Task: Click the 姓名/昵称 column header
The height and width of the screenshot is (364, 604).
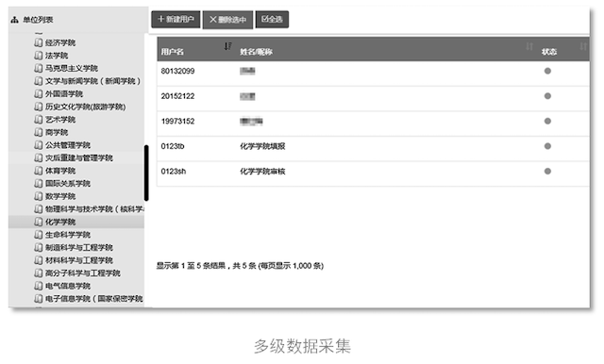Action: [256, 52]
